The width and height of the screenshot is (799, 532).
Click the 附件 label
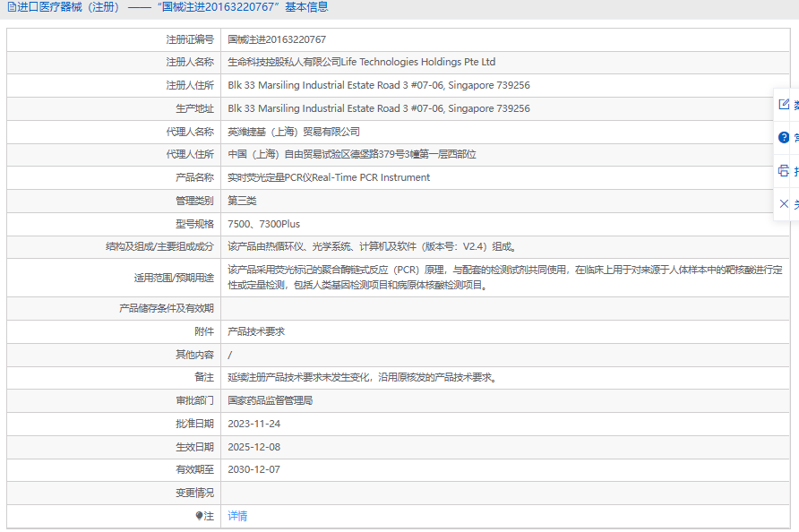click(204, 331)
